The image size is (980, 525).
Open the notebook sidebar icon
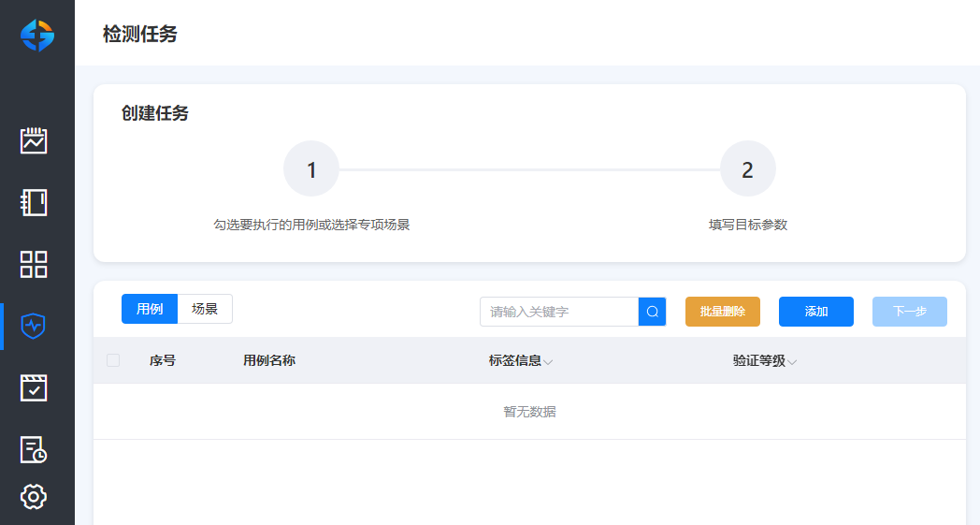(x=34, y=202)
